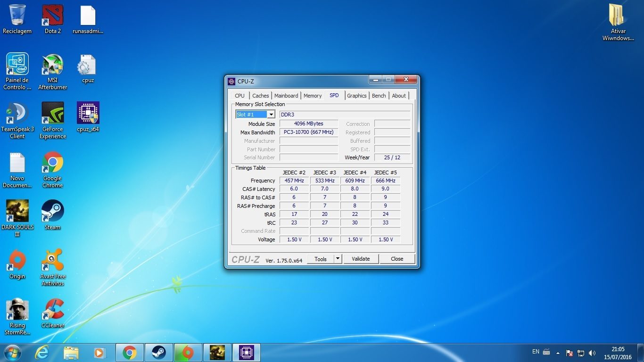Click the 666 MHz frequency cell
Screen dimensions: 644x362
point(386,181)
